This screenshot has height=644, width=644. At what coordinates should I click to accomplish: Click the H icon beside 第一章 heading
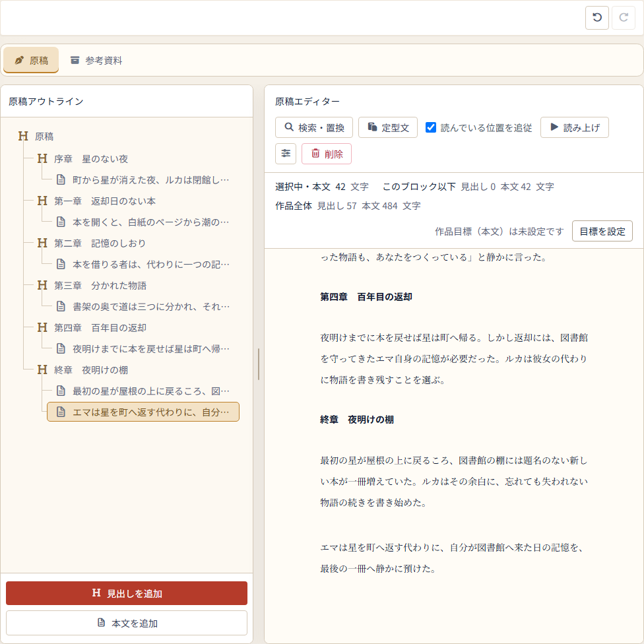tap(42, 201)
